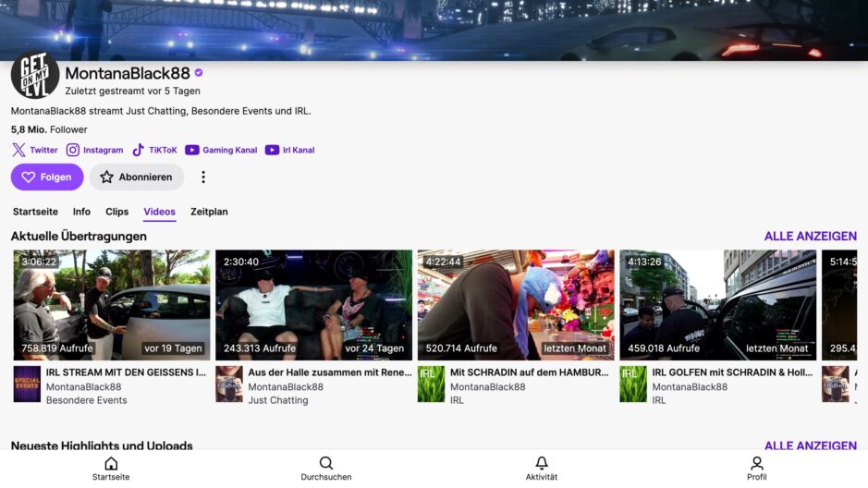
Task: Open the Irl Kanal YouTube link
Action: point(289,150)
